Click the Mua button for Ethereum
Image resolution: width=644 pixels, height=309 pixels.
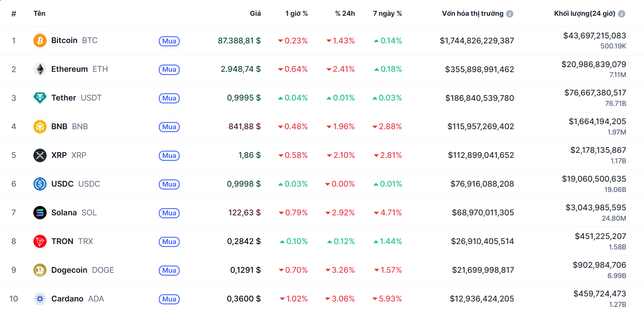click(x=169, y=70)
